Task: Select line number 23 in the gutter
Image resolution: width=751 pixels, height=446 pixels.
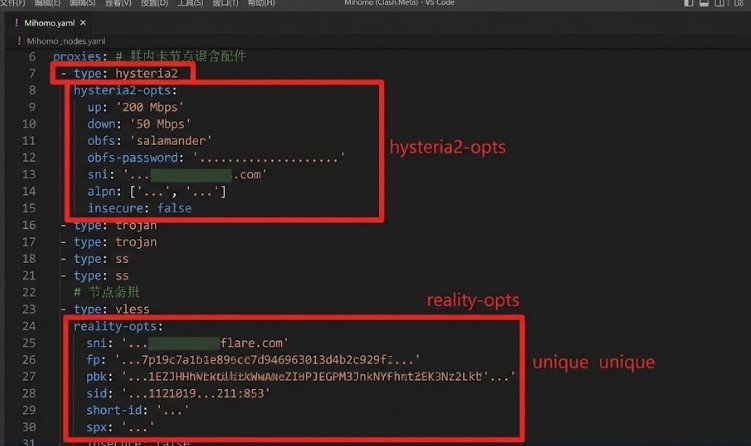Action: (x=29, y=309)
